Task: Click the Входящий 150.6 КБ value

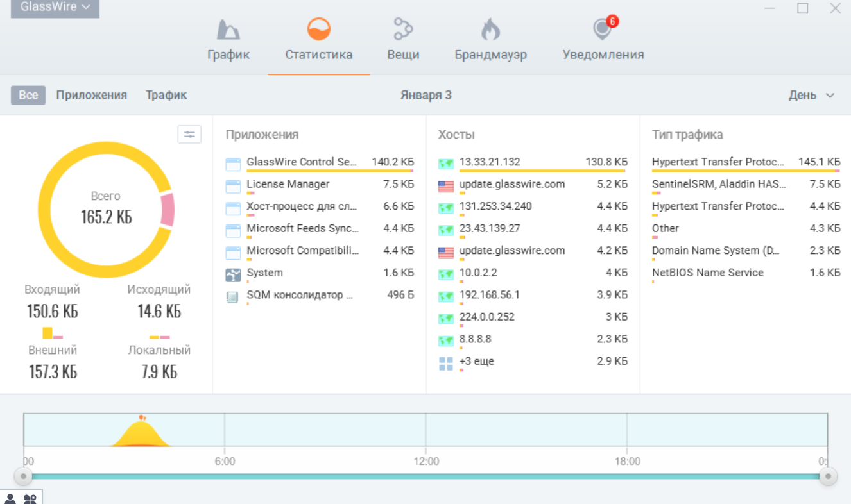Action: [53, 312]
